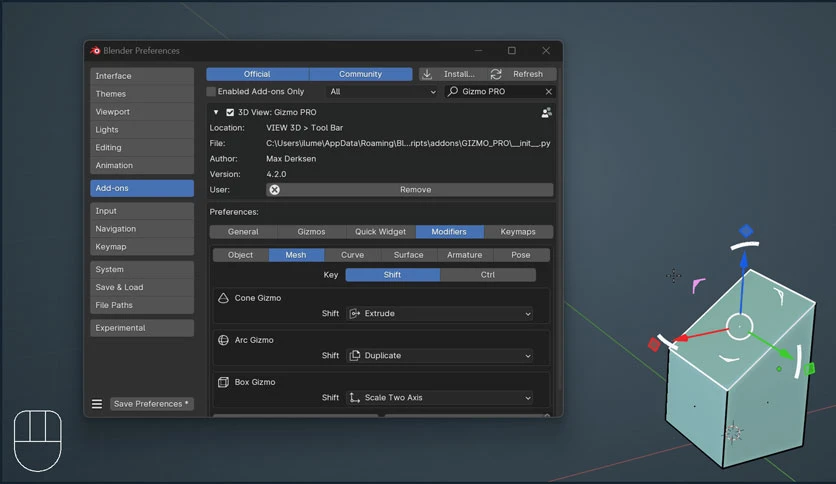Click the green Y-axis arrow gizmo

784,352
